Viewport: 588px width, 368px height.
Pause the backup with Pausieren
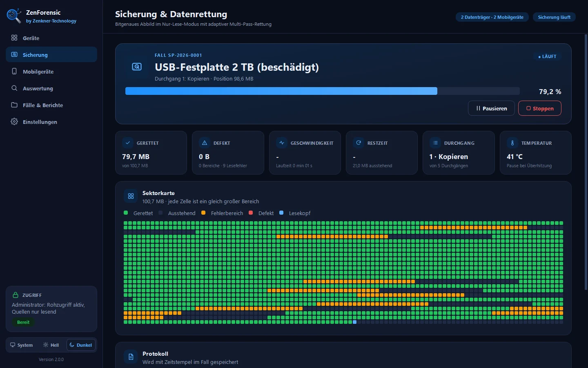[491, 108]
